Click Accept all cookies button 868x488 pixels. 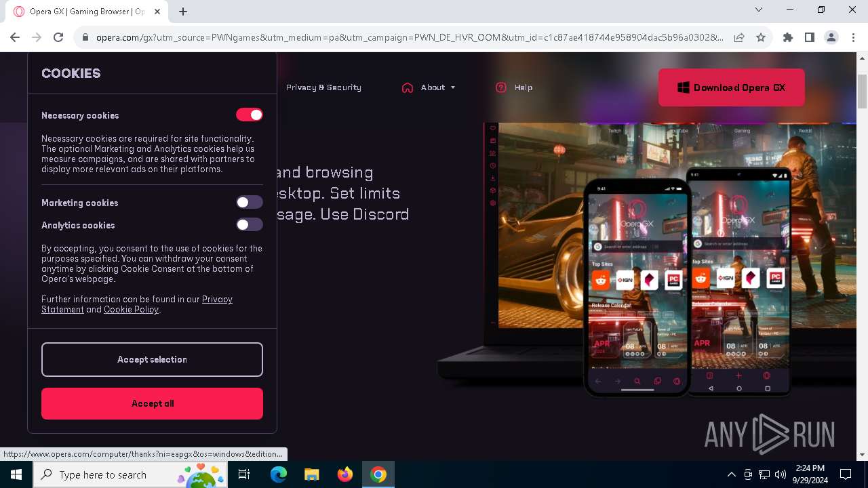pos(152,403)
